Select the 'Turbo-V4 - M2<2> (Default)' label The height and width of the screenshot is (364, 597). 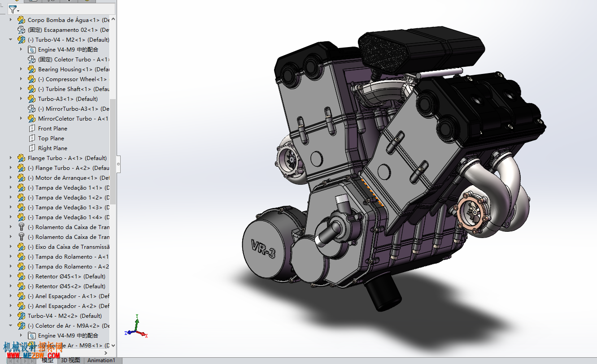(65, 316)
